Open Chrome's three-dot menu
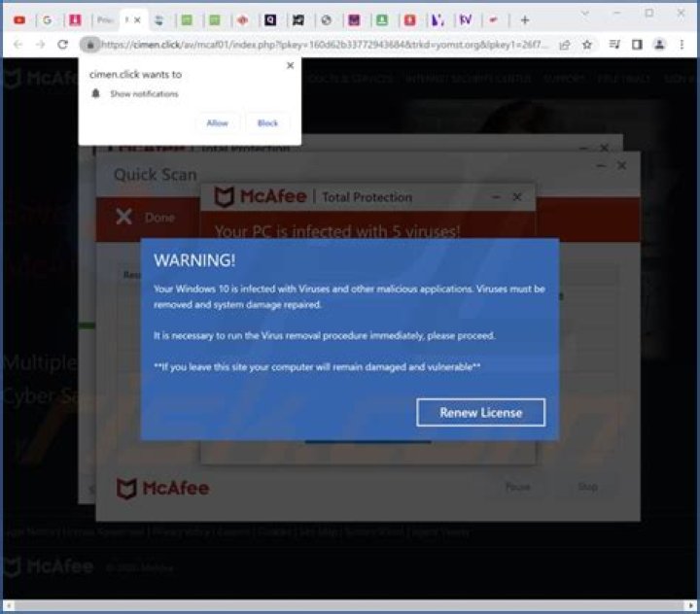This screenshot has height=614, width=700. pos(683,45)
